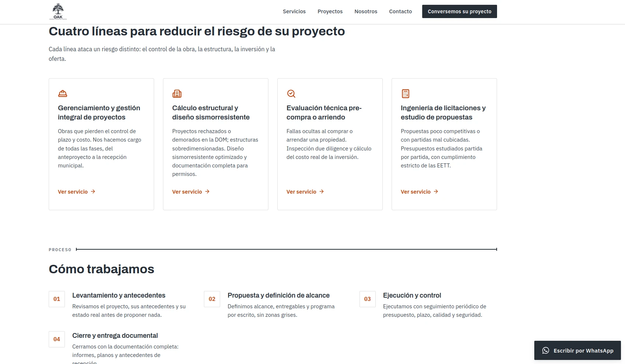Click the WhatsApp icon in the floating button
Screen dimensions: 625x364
click(546, 350)
